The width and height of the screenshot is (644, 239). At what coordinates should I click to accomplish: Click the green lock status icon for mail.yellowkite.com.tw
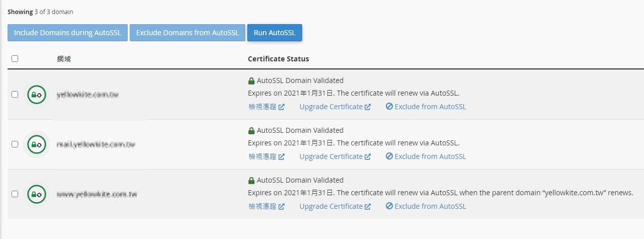coord(37,144)
